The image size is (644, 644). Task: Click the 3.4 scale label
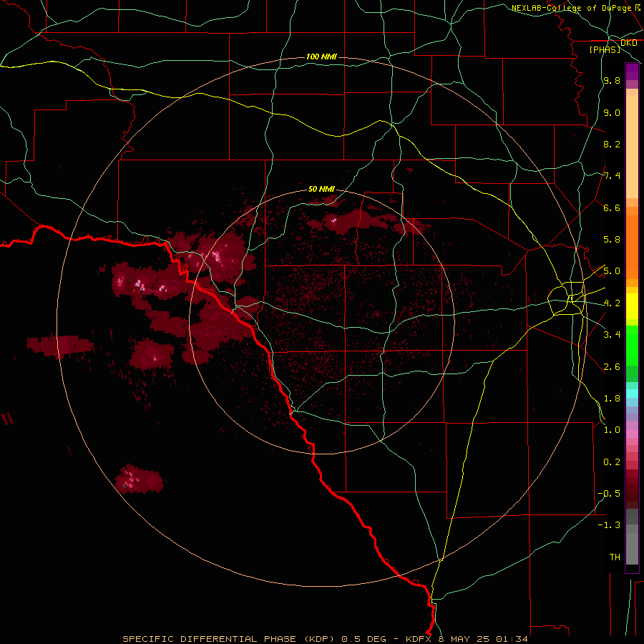coord(612,335)
